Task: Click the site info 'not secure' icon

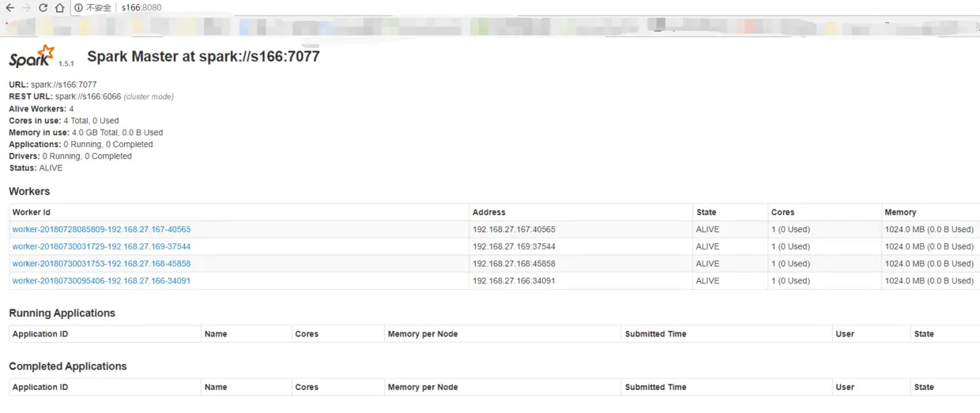Action: (79, 8)
